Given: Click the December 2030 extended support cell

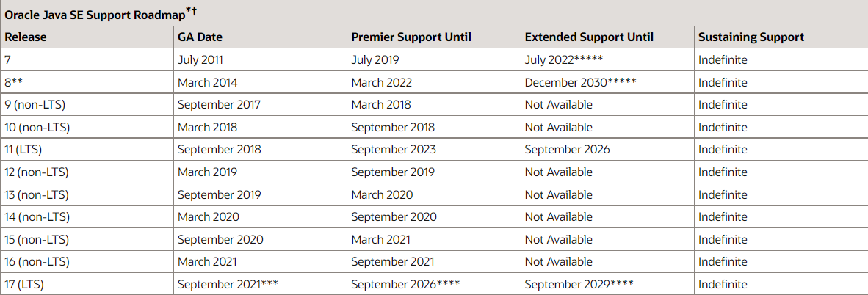Looking at the screenshot, I should coord(580,82).
